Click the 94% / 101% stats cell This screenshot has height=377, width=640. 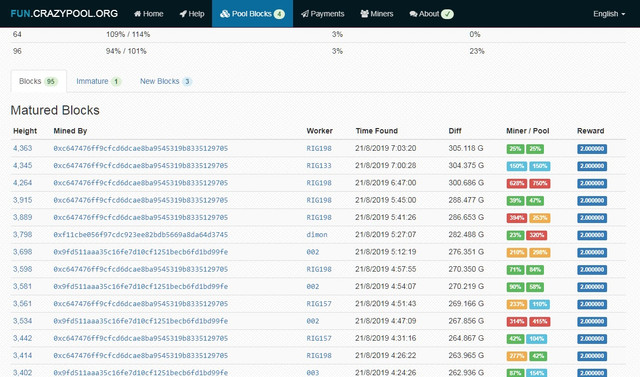click(126, 51)
